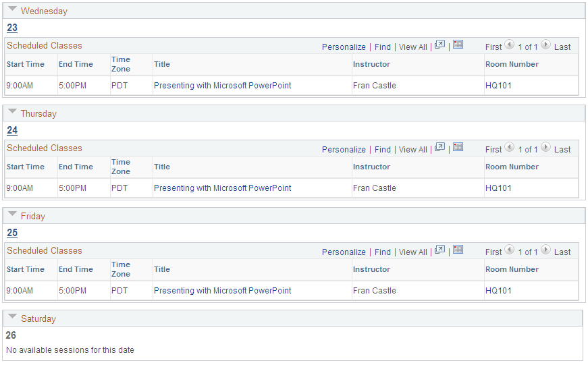Open room HQ101 link for Friday
Image resolution: width=588 pixels, height=365 pixels.
click(498, 291)
